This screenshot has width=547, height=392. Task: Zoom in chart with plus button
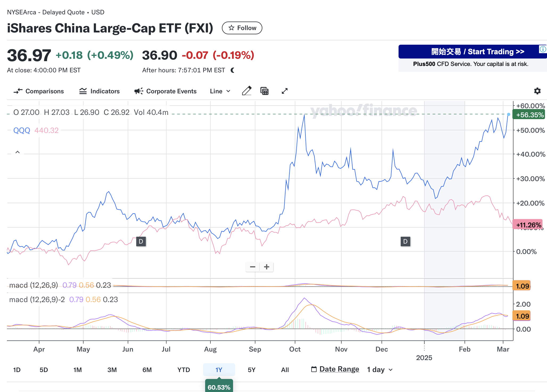coord(267,267)
